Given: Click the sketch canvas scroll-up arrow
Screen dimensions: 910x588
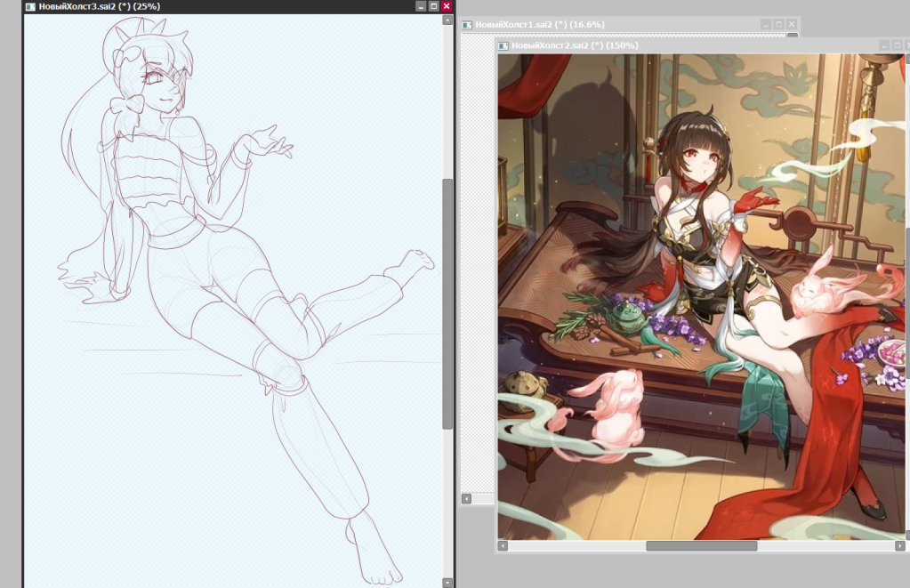Looking at the screenshot, I should 447,20.
